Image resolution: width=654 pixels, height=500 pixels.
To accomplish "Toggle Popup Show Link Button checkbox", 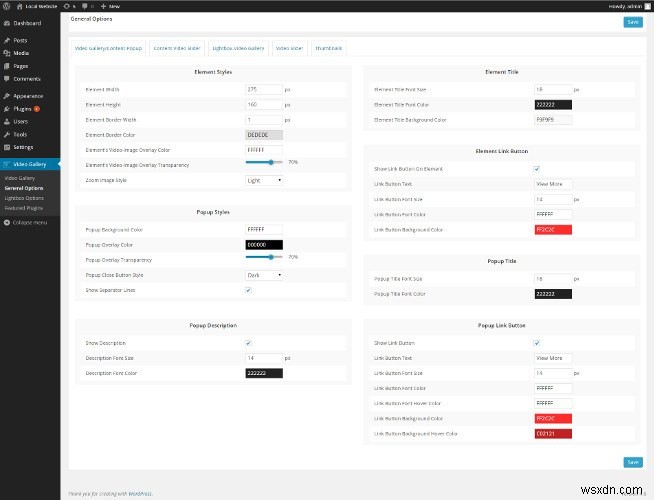I will coord(536,343).
